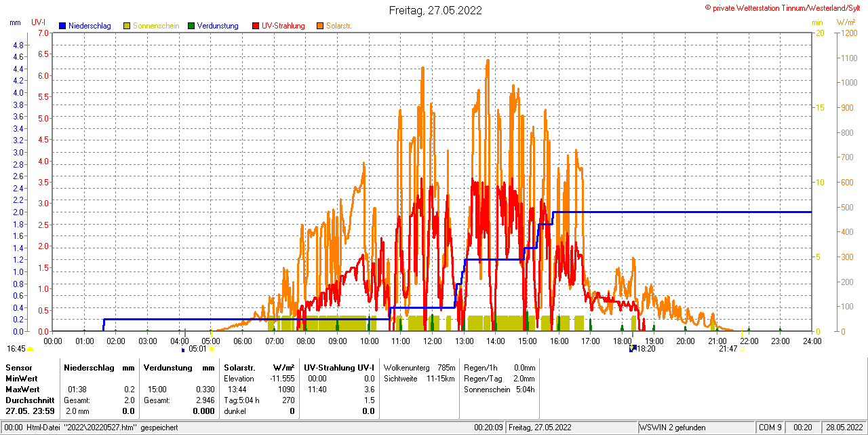Click the sunset icon after 21:47
This screenshot has width=868, height=435.
(x=742, y=349)
